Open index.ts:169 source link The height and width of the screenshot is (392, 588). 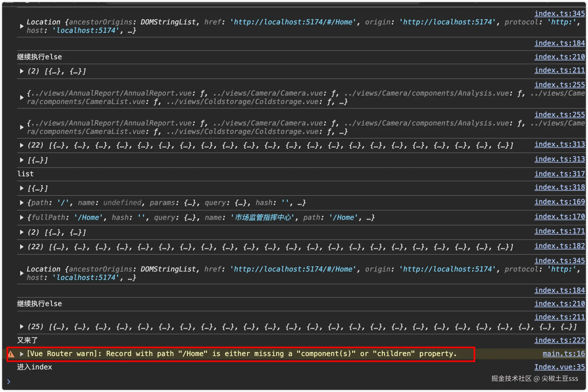559,202
